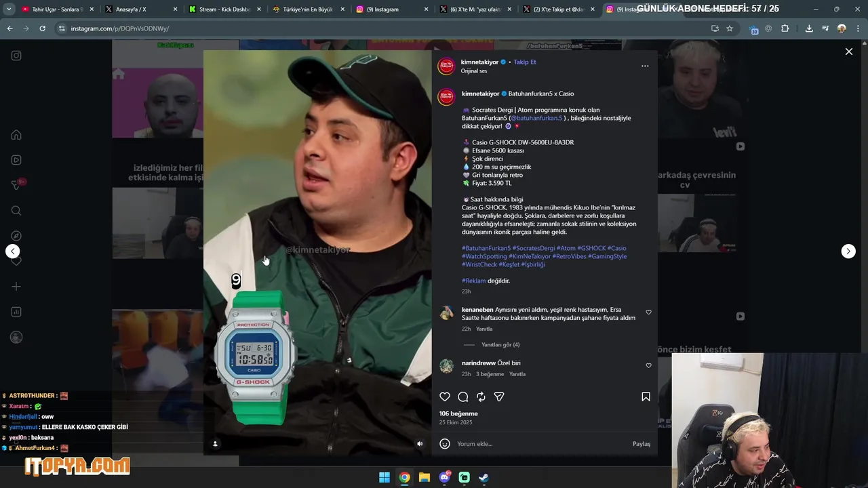This screenshot has width=868, height=488.
Task: Toggle the video sound speaker icon
Action: pyautogui.click(x=420, y=444)
